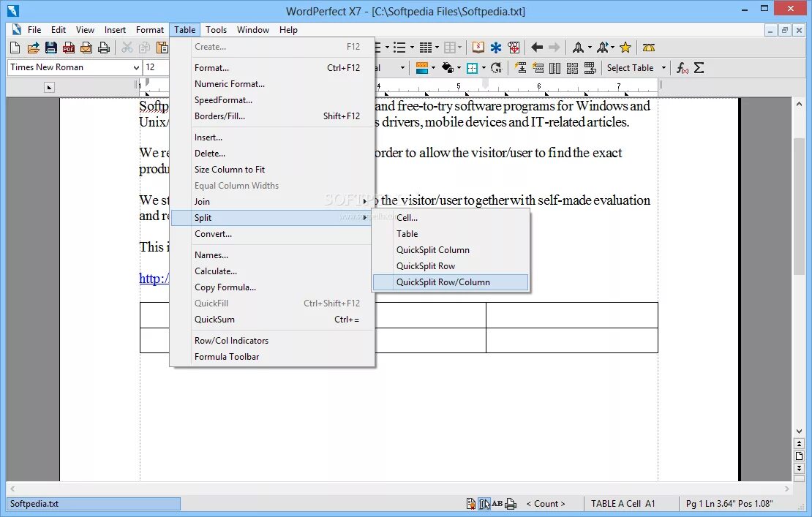Click the black Back arrow
Viewport: 812px width, 517px height.
537,48
